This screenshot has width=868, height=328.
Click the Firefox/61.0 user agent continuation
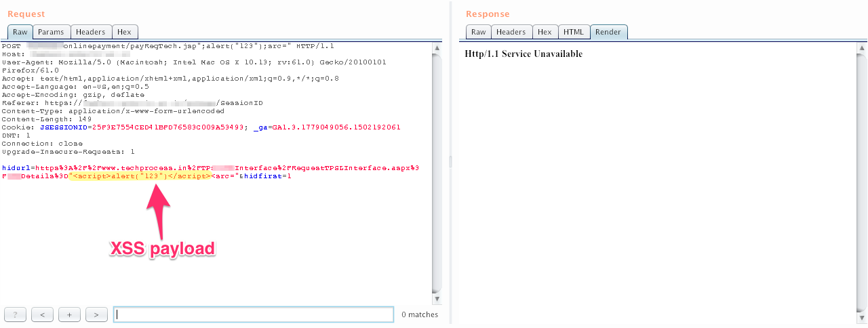30,70
